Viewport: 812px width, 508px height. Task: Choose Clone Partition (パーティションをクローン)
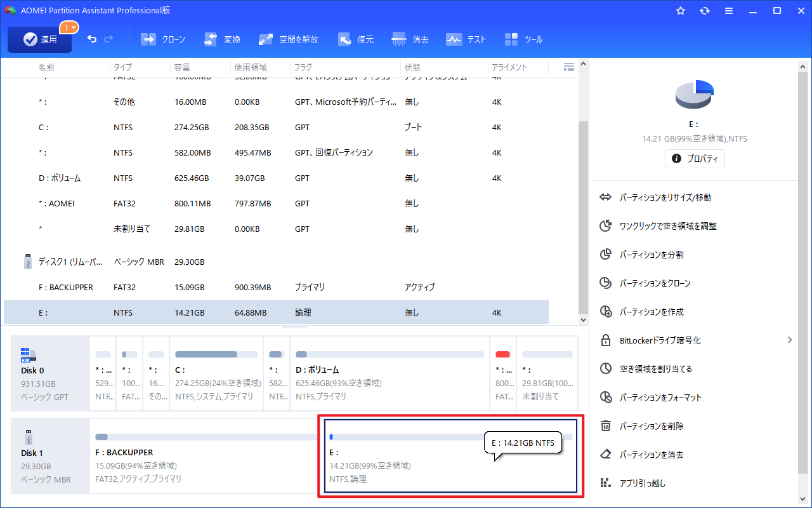pyautogui.click(x=645, y=283)
